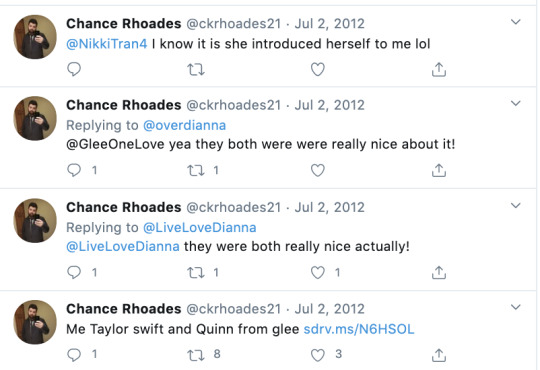This screenshot has height=370, width=540.
Task: Open the @LiveLoveDianna 'Replying to' link
Action: tap(199, 228)
